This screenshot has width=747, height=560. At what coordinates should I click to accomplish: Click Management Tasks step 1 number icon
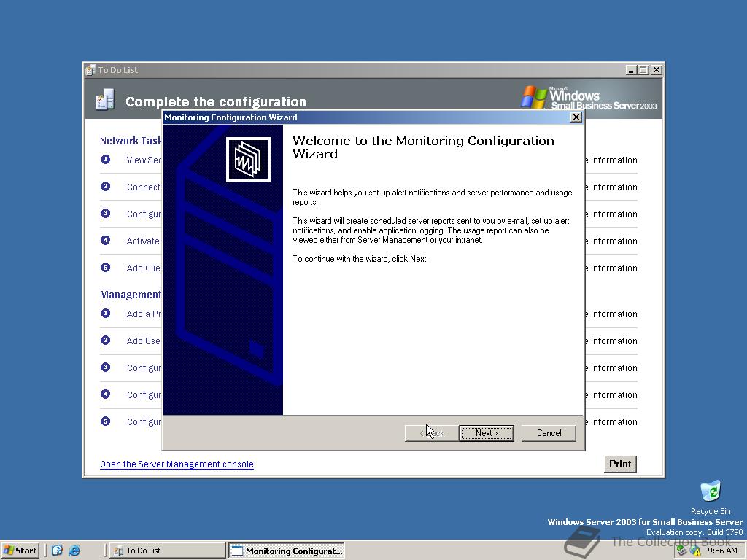tap(105, 314)
